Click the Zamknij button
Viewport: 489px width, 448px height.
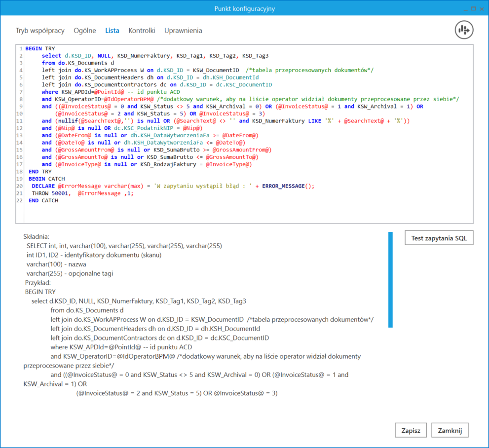pos(450,430)
